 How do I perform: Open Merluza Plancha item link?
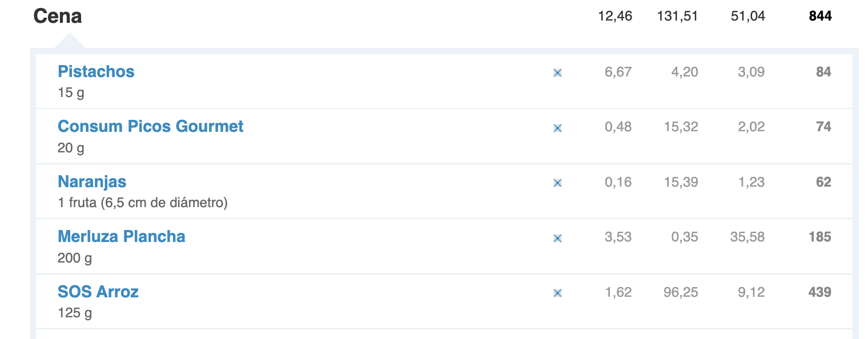click(122, 236)
